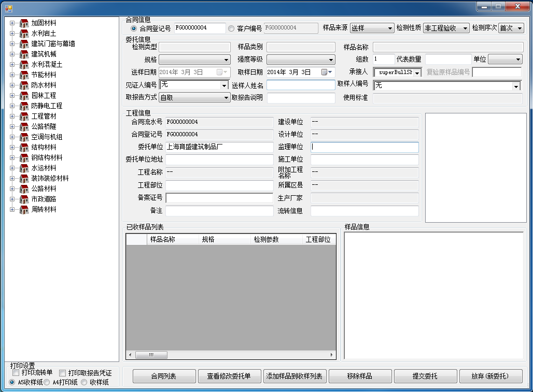The height and width of the screenshot is (392, 533).
Task: Click the house icon next to 公路桥隧
Action: pyautogui.click(x=24, y=126)
